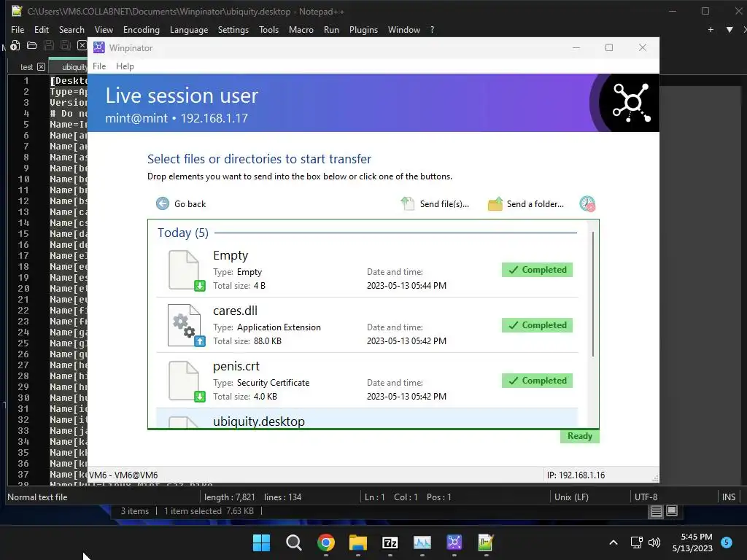This screenshot has height=560, width=747.
Task: Click the Empty transfer file icon
Action: (187, 271)
